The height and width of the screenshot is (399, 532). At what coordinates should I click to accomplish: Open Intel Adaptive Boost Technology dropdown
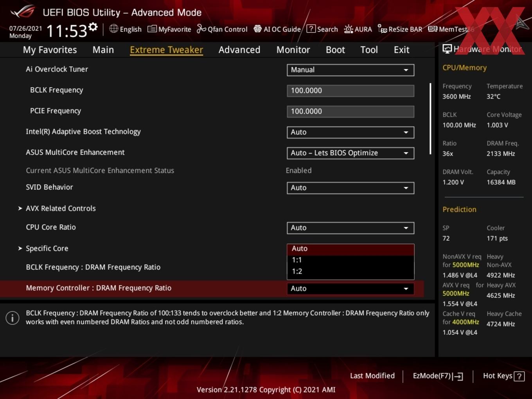(350, 132)
